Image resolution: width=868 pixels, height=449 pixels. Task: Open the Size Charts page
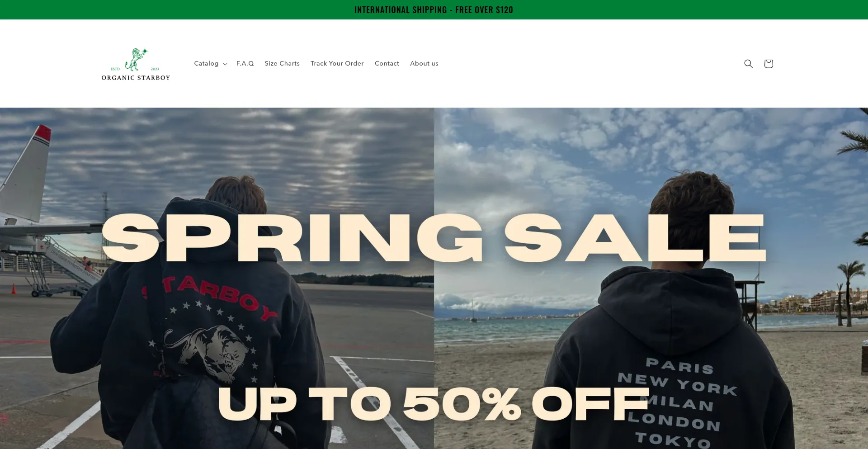point(282,64)
